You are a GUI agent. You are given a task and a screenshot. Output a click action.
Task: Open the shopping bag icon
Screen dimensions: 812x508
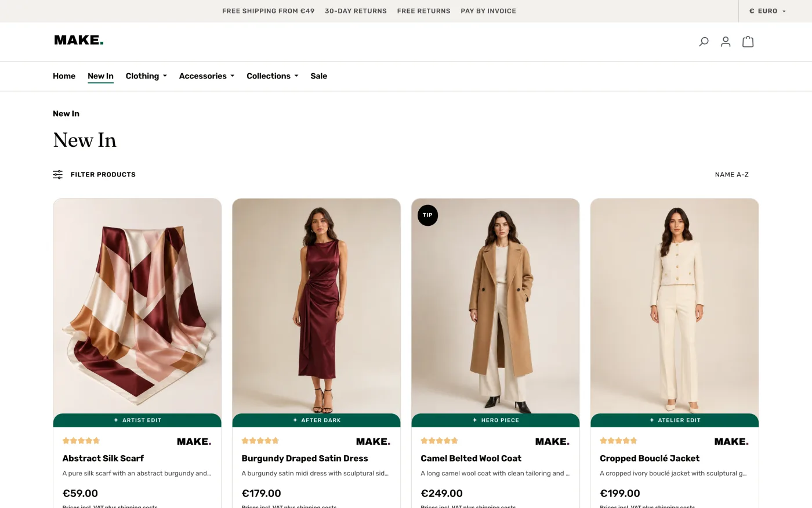point(748,42)
